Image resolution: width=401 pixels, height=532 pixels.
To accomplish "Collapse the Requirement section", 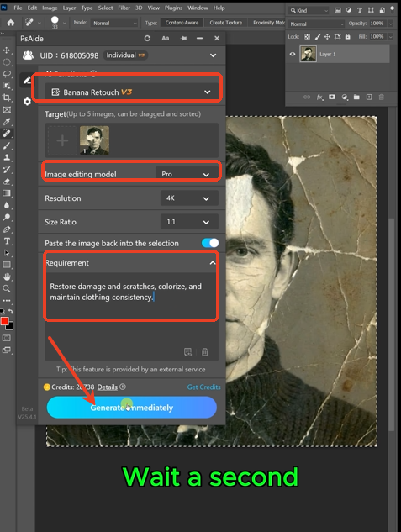I will 213,263.
